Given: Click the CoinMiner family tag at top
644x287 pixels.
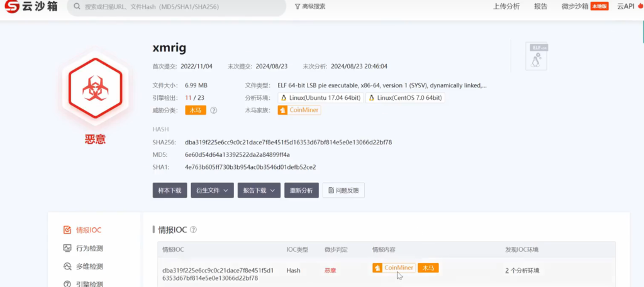Looking at the screenshot, I should [x=299, y=111].
